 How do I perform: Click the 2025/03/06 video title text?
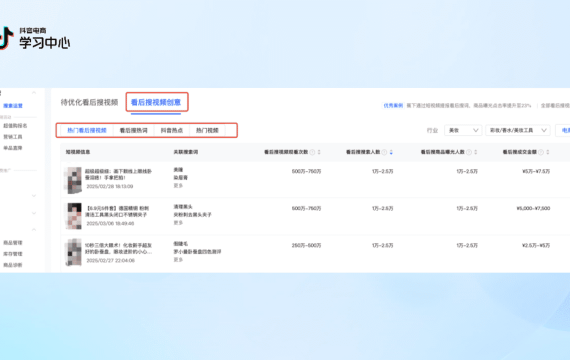(x=117, y=212)
